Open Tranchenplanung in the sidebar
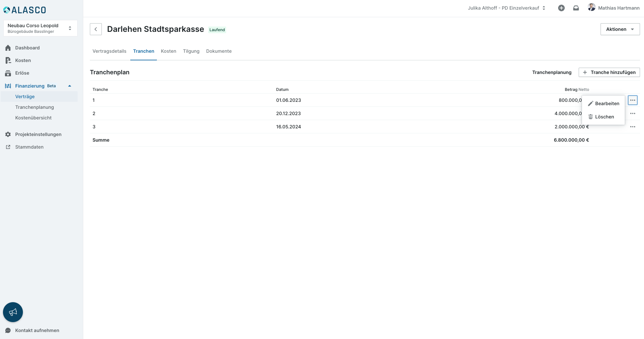Image resolution: width=644 pixels, height=339 pixels. (34, 107)
